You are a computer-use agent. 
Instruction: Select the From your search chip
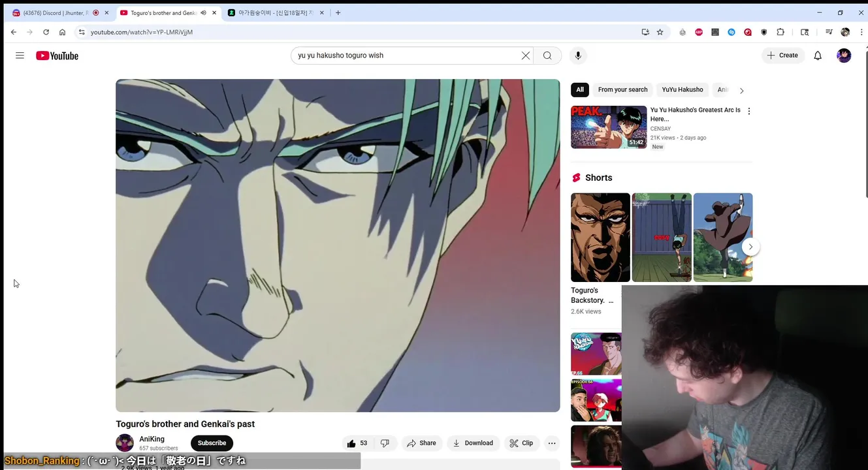[x=622, y=90]
